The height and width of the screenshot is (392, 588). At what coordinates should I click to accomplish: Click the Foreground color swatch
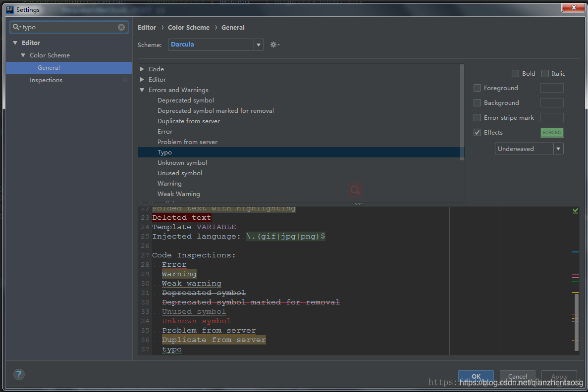point(552,88)
